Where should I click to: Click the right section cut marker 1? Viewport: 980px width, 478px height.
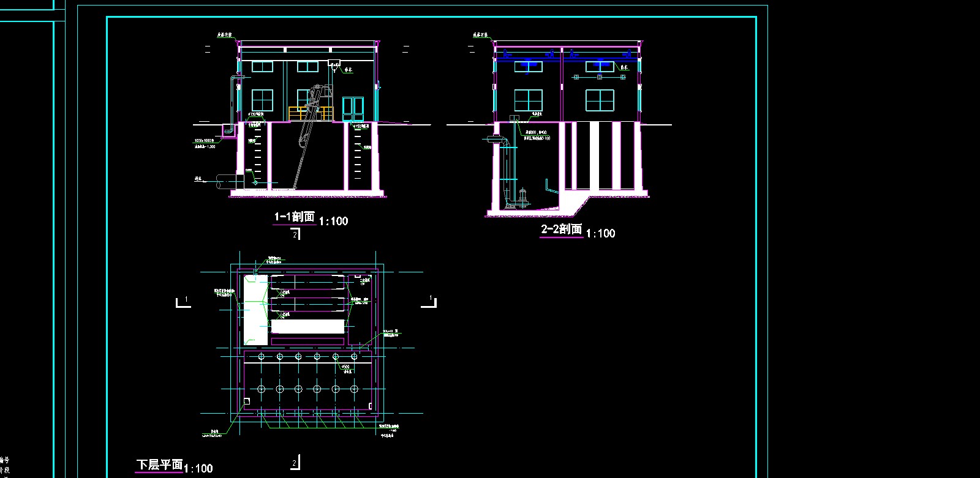tap(429, 301)
